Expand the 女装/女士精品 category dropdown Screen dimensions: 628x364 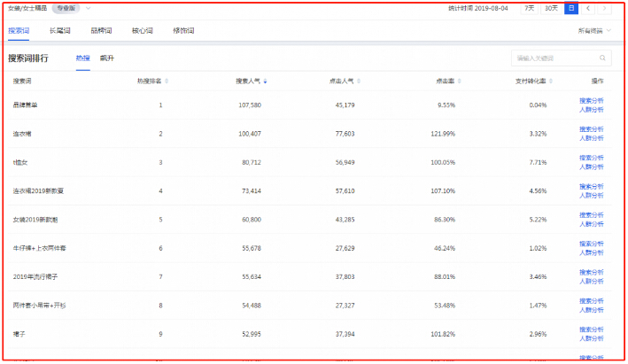pyautogui.click(x=89, y=8)
